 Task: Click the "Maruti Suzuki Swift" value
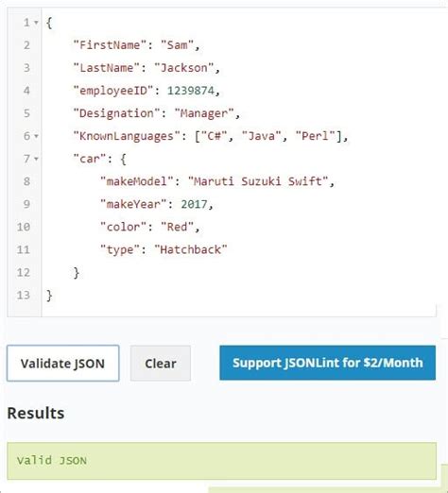(x=258, y=181)
